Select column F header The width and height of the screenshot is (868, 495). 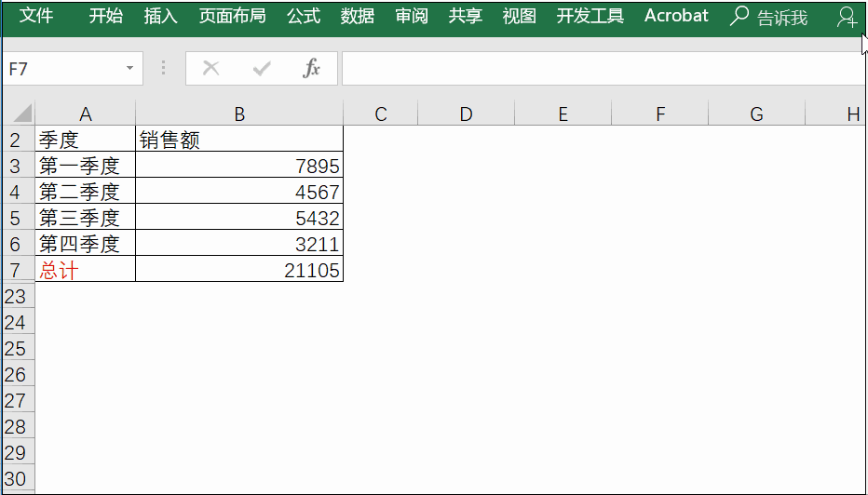(660, 114)
